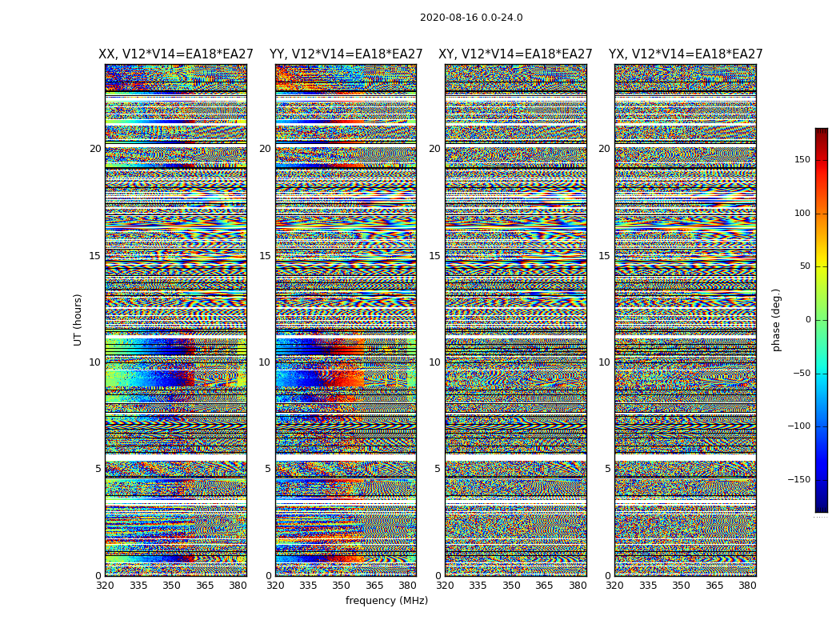
Task: Open the YX phase waterfall plot
Action: 685,320
